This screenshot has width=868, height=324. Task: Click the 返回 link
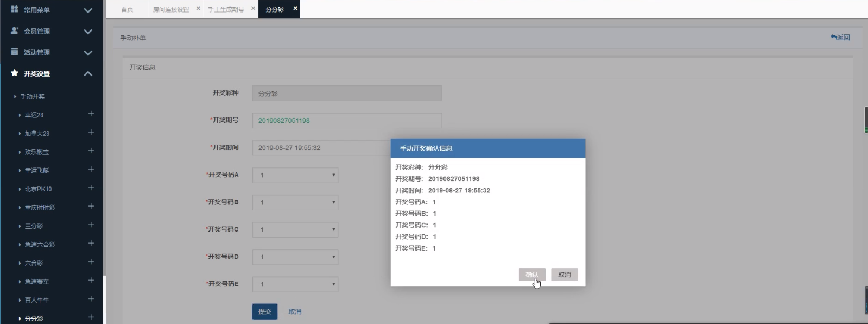[x=840, y=37]
